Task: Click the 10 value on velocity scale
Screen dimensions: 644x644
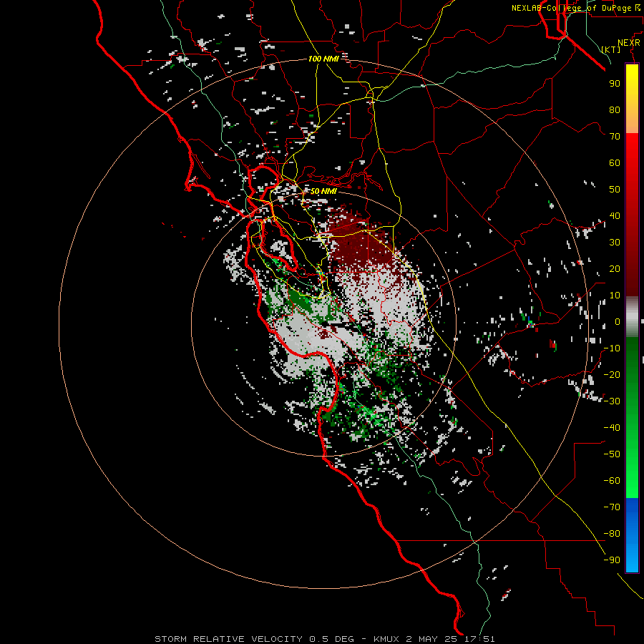Action: click(x=615, y=296)
